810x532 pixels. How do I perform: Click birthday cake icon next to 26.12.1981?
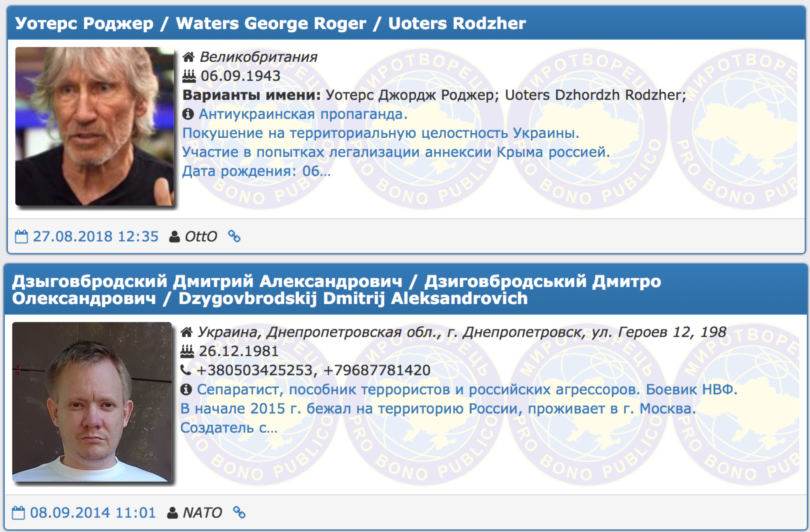tap(187, 351)
